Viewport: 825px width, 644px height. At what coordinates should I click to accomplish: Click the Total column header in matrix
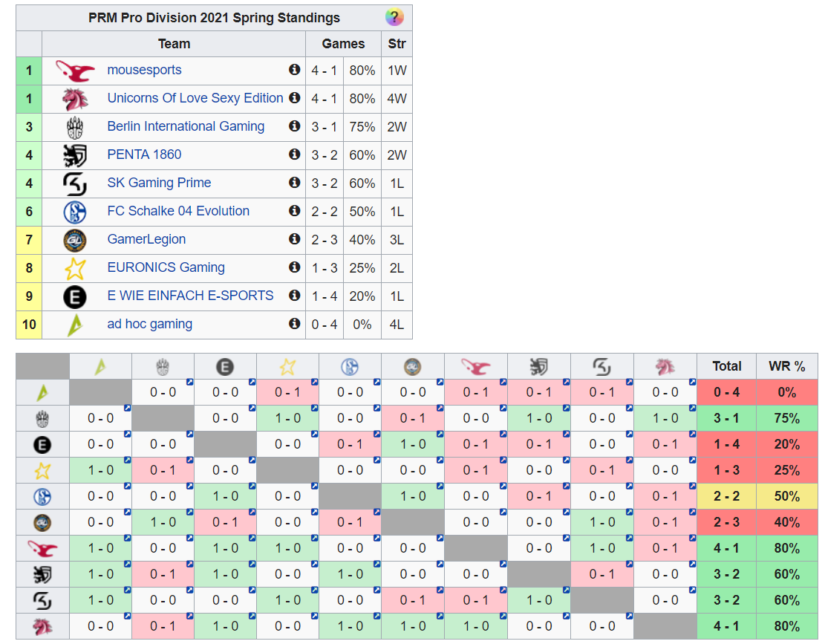tap(726, 366)
